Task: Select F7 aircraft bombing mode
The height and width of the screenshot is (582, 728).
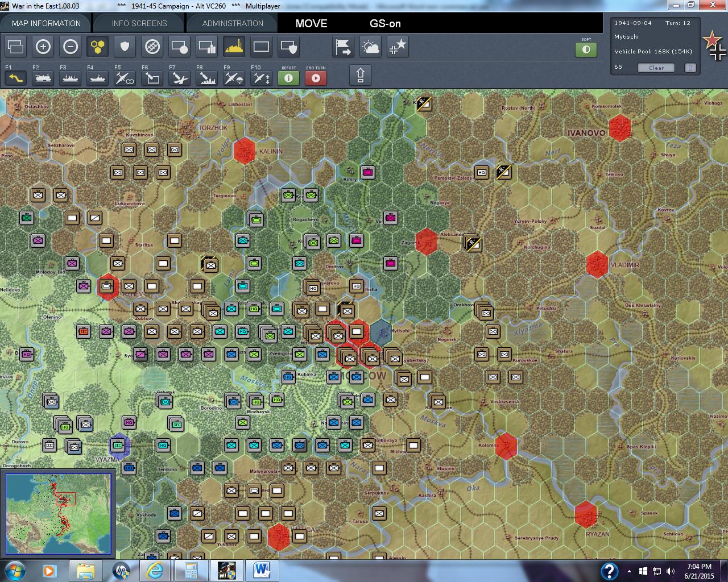Action: tap(179, 77)
